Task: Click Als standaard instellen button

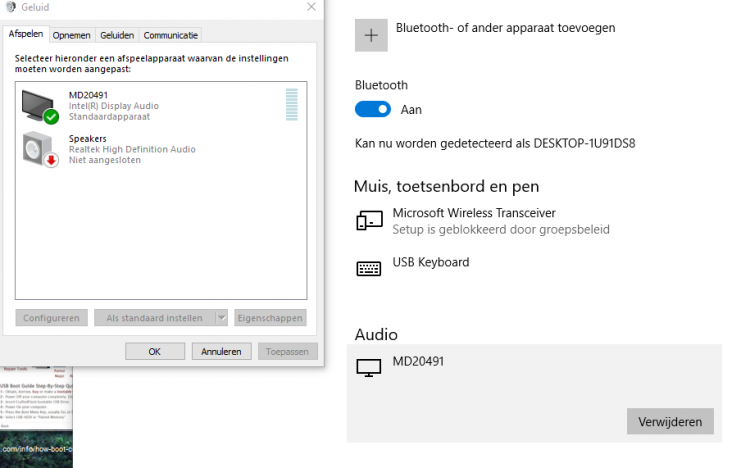Action: click(x=154, y=318)
